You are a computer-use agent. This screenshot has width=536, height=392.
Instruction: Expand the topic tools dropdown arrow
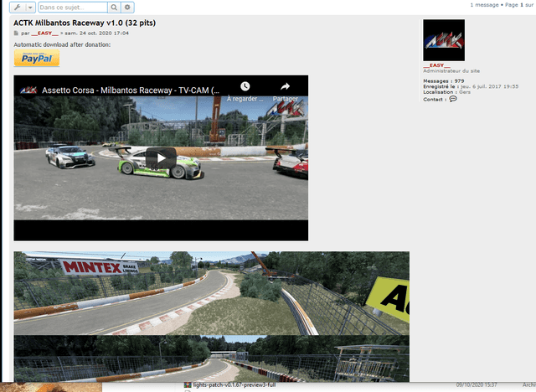(x=29, y=7)
